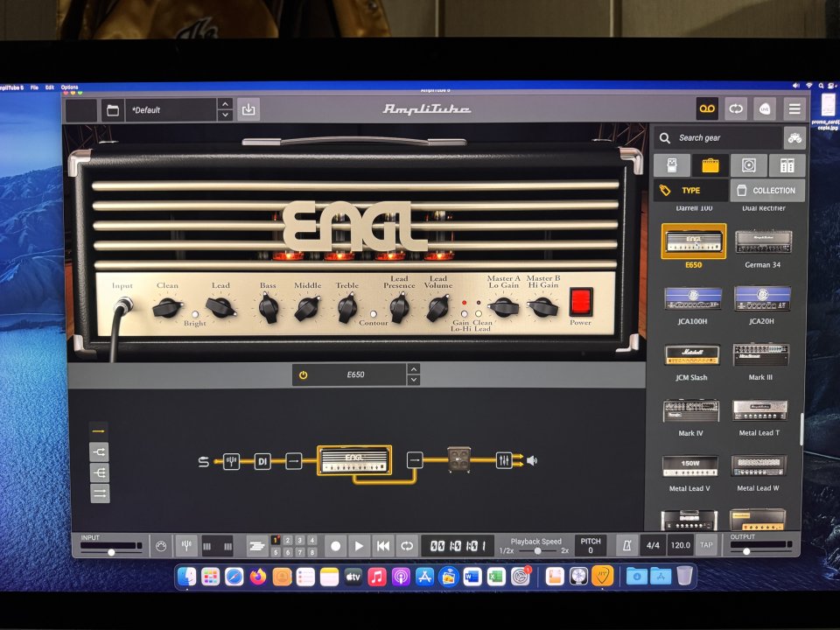This screenshot has height=630, width=840.
Task: Open the mixer block in the signal chain
Action: pyautogui.click(x=504, y=460)
